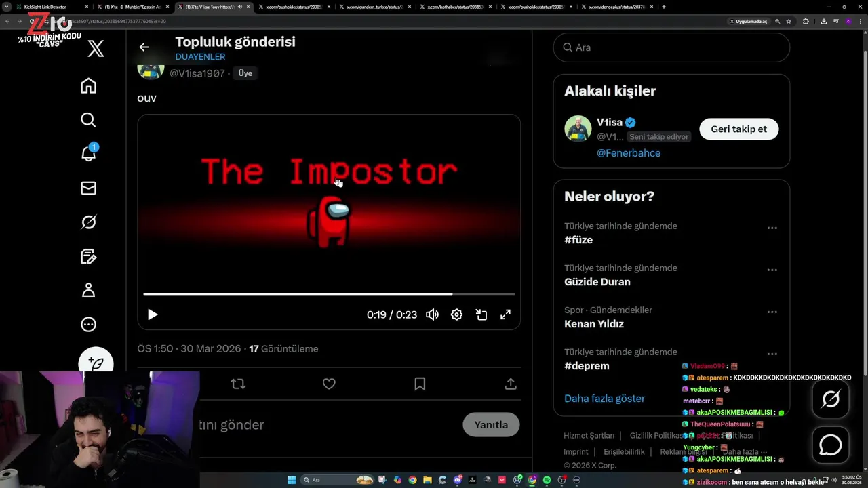
Task: Open the Profile person icon
Action: click(x=88, y=290)
